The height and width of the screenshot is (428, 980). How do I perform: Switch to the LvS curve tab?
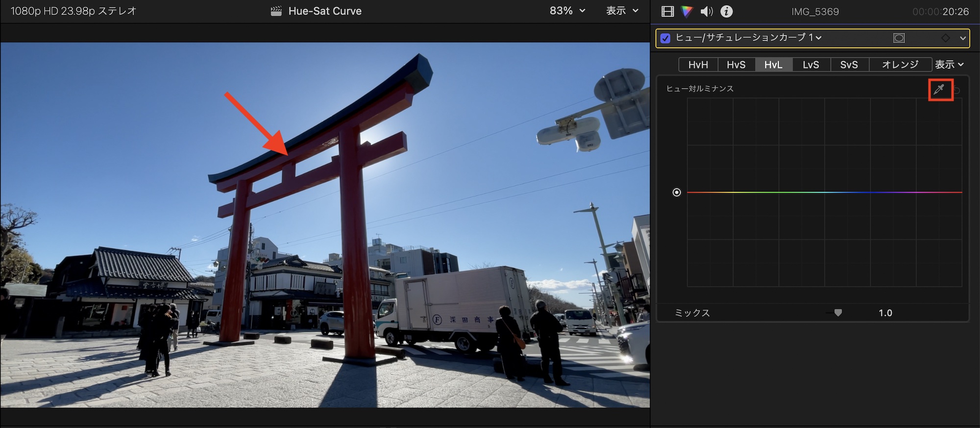811,65
